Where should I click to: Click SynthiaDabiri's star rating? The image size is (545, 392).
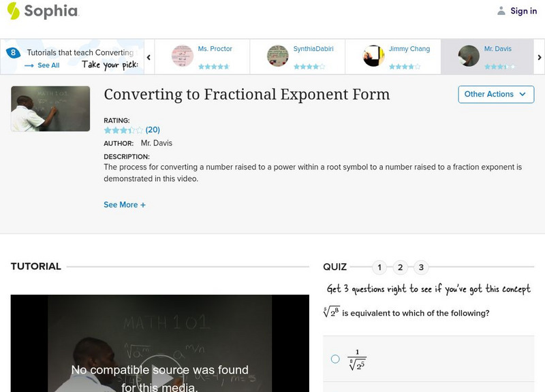tap(310, 66)
